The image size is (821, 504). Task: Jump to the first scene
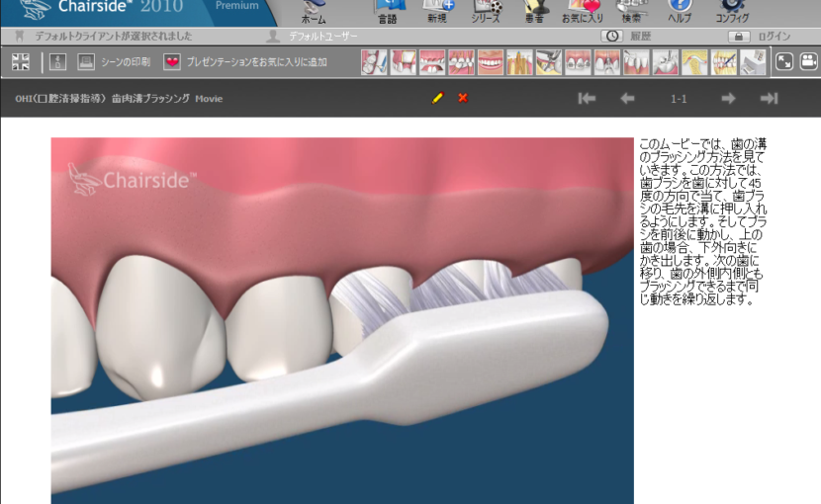pyautogui.click(x=587, y=99)
